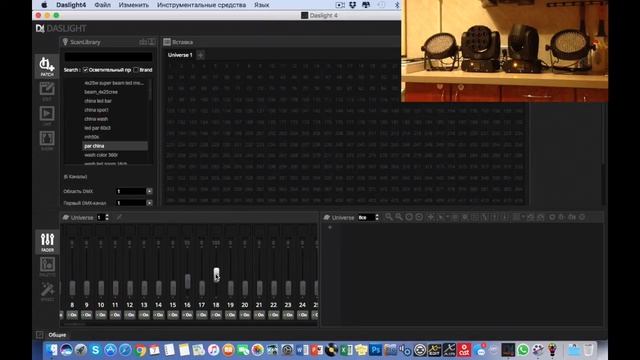Click the ScanLibrary bulb icon

click(65, 42)
